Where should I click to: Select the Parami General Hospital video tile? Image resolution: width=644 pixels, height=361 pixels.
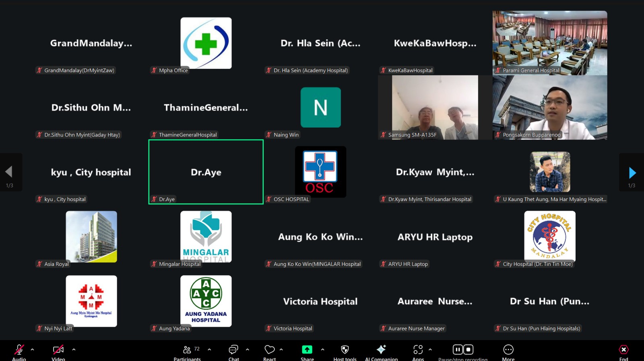(550, 43)
